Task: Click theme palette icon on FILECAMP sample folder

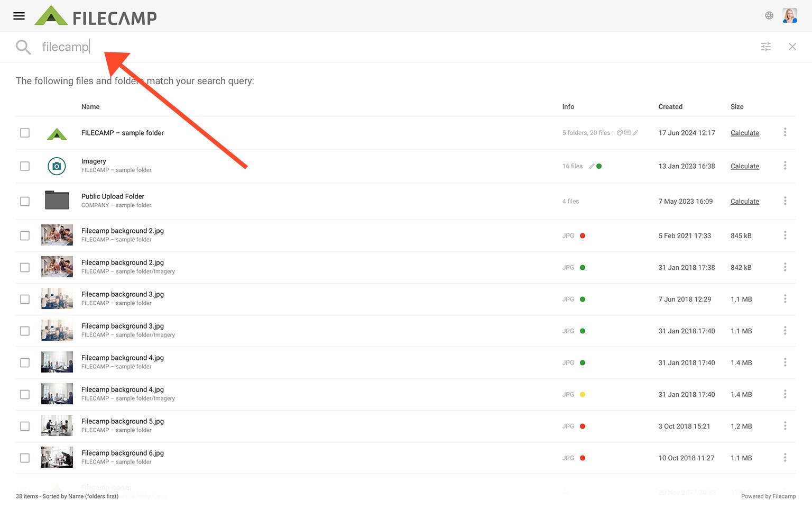Action: [620, 133]
